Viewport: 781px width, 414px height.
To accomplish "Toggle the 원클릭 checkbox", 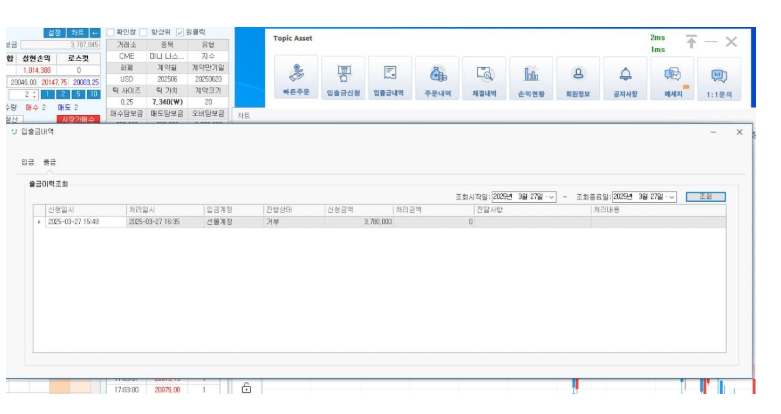I will point(180,32).
